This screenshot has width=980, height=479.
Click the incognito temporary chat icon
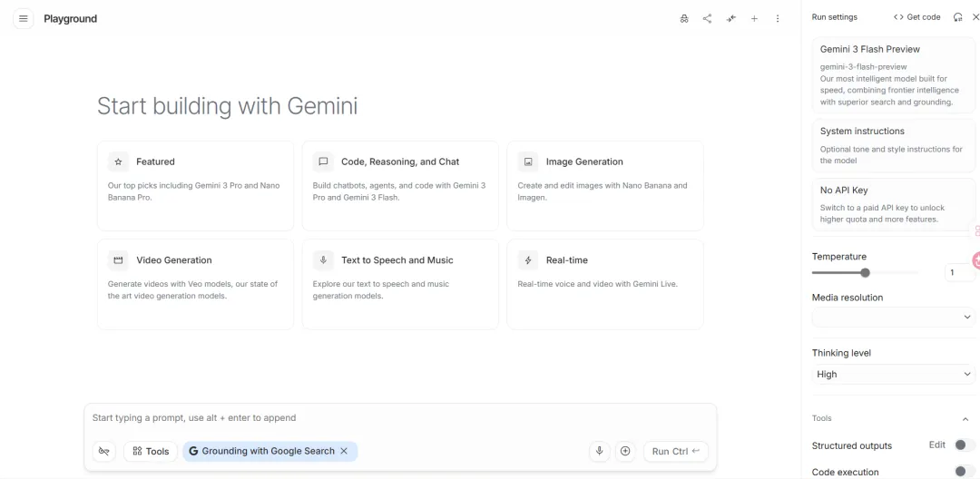pyautogui.click(x=684, y=18)
